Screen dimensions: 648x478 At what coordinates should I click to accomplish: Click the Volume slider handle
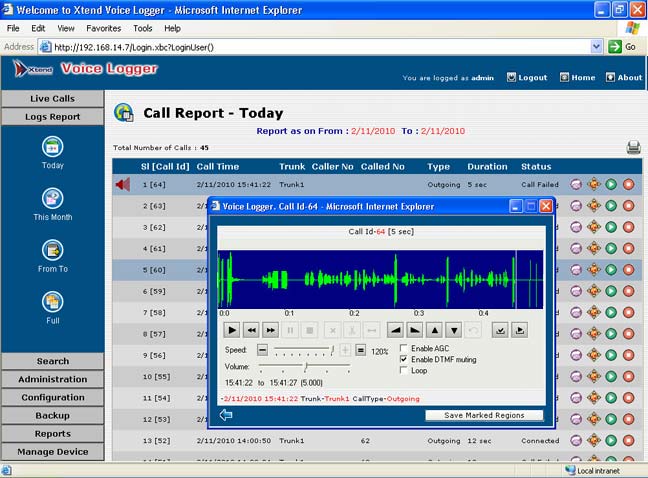click(306, 366)
